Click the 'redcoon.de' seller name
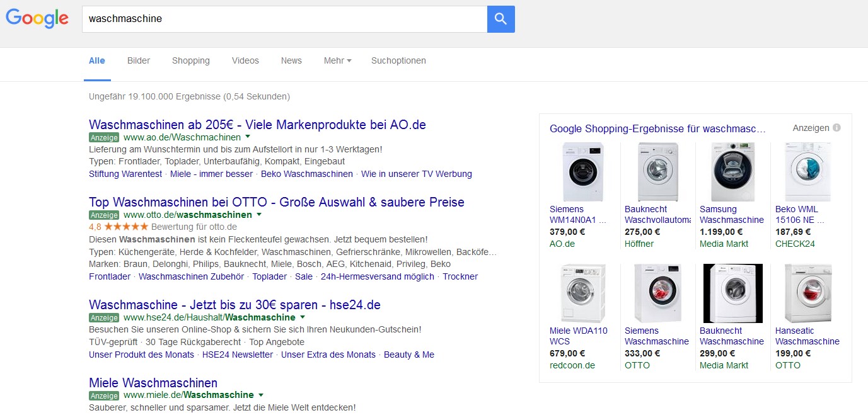868x420 pixels. pyautogui.click(x=572, y=365)
